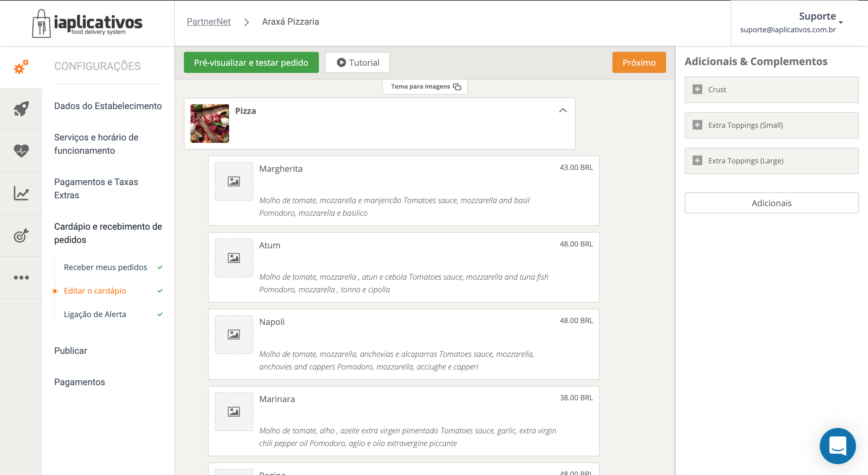The width and height of the screenshot is (868, 475).
Task: Open the chat support bubble
Action: coord(837,446)
